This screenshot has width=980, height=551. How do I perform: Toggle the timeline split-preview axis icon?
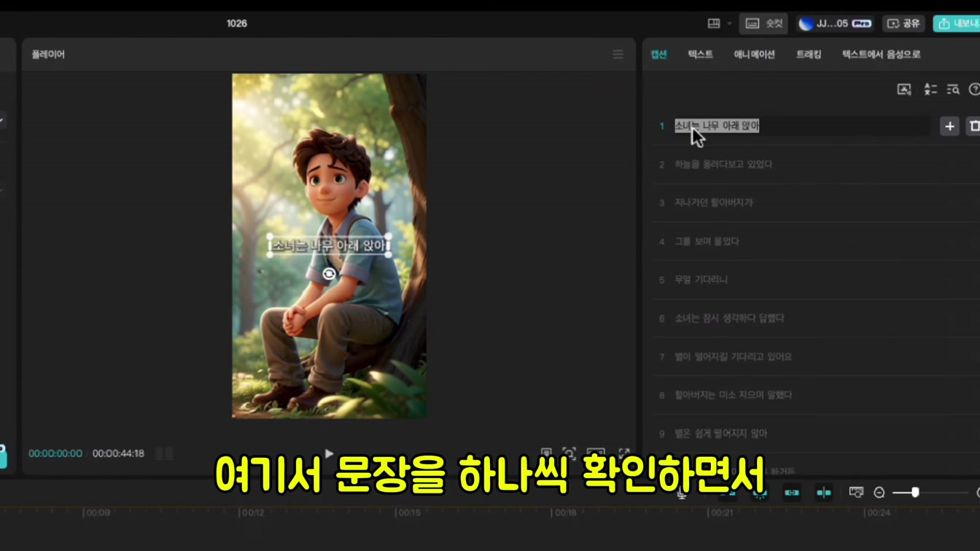824,493
